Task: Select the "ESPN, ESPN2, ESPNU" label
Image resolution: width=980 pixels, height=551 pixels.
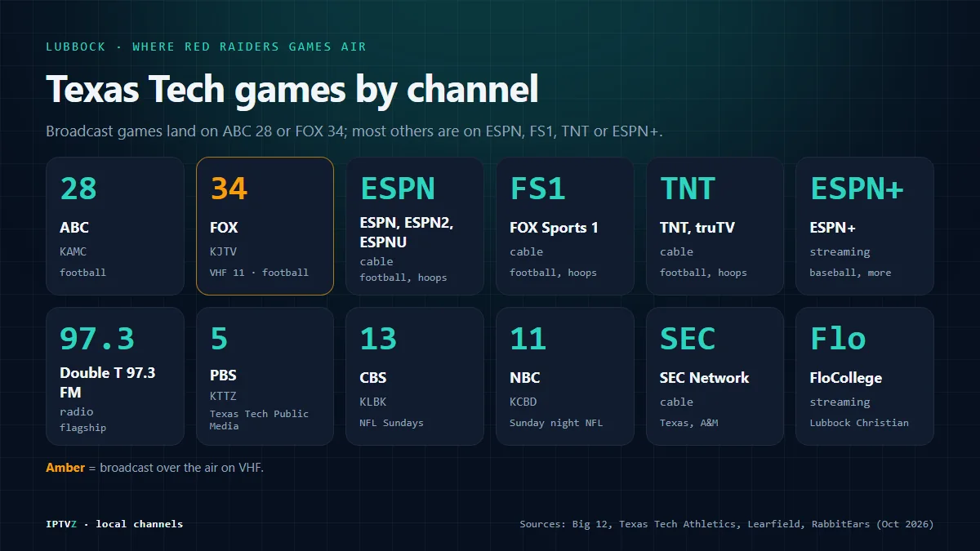Action: point(406,234)
